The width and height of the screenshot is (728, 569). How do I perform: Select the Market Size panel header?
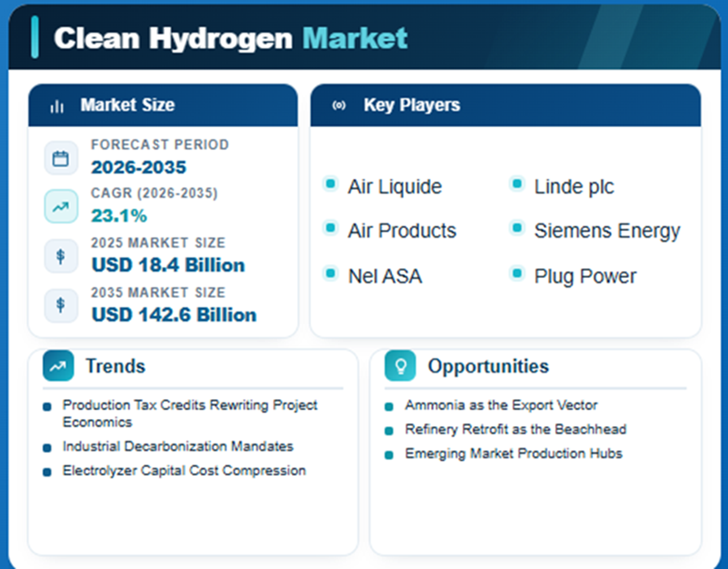[x=163, y=105]
